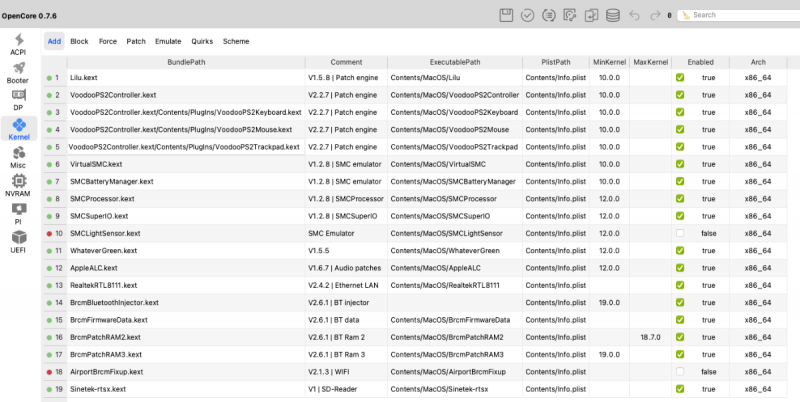Select the VoodooPS2Trackpad.kext bundle path cell
The width and height of the screenshot is (800, 402).
tap(186, 147)
